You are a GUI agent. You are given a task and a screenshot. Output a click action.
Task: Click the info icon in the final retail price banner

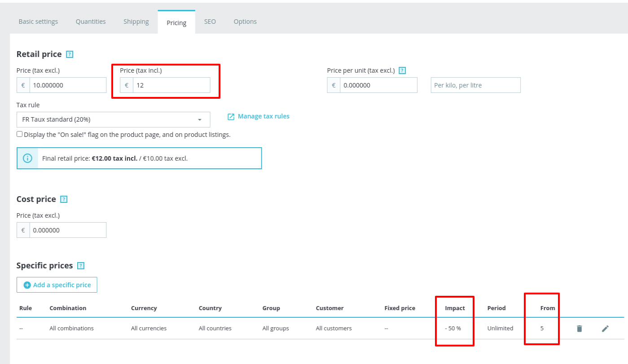tap(27, 158)
